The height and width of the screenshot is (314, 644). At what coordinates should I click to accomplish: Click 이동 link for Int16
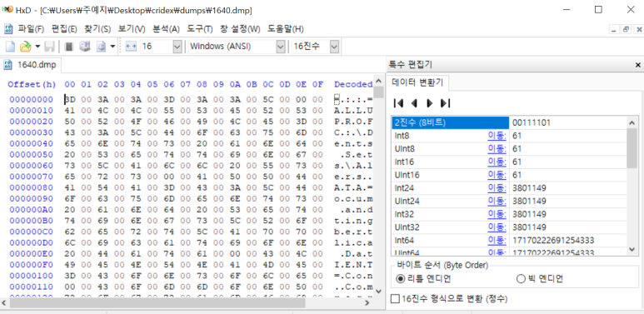497,162
